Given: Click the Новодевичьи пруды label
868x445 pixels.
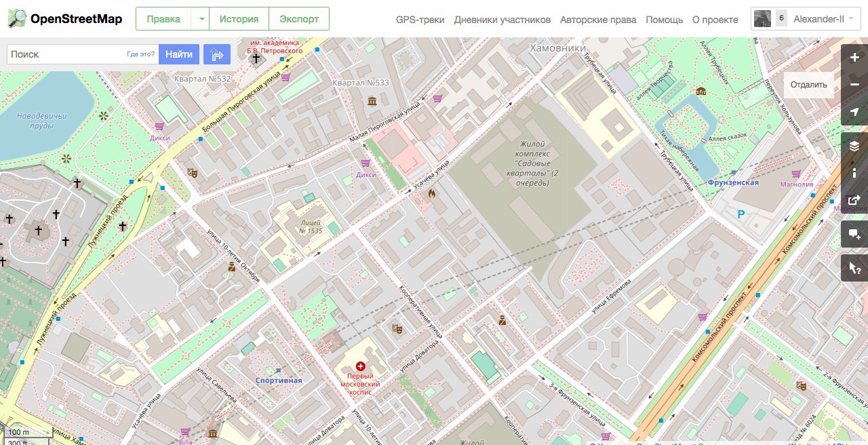Looking at the screenshot, I should click(x=42, y=121).
